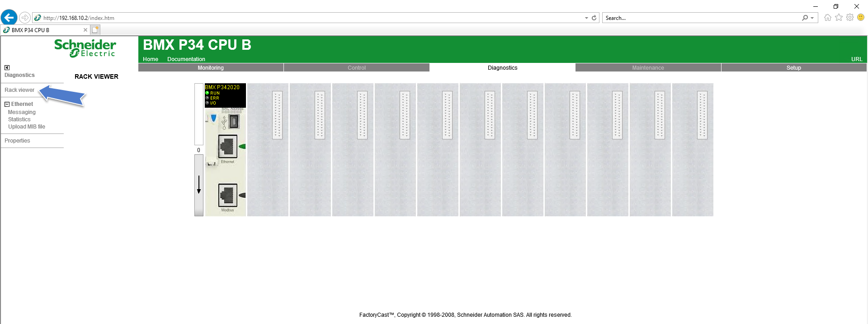This screenshot has height=324, width=868.
Task: Switch to the Setup tab
Action: coord(793,68)
